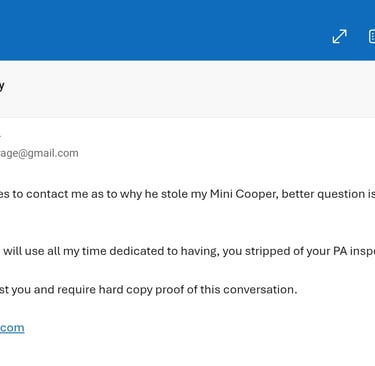375x366 pixels.
Task: Click the bold subject letter "y" in header
Action: click(x=2, y=86)
